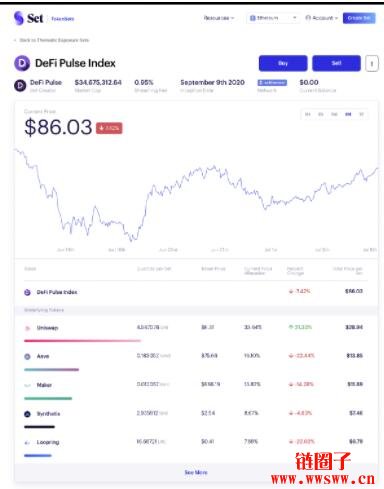Expand the Resources dropdown menu
Screen dimensions: 384x489
click(x=219, y=18)
